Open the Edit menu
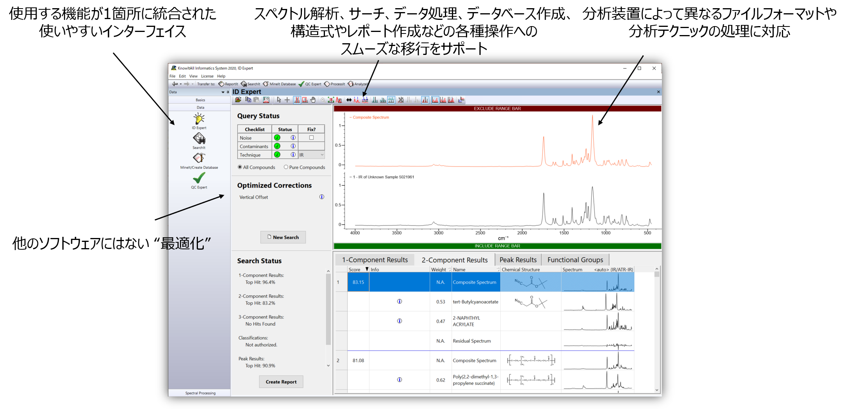 tap(182, 76)
